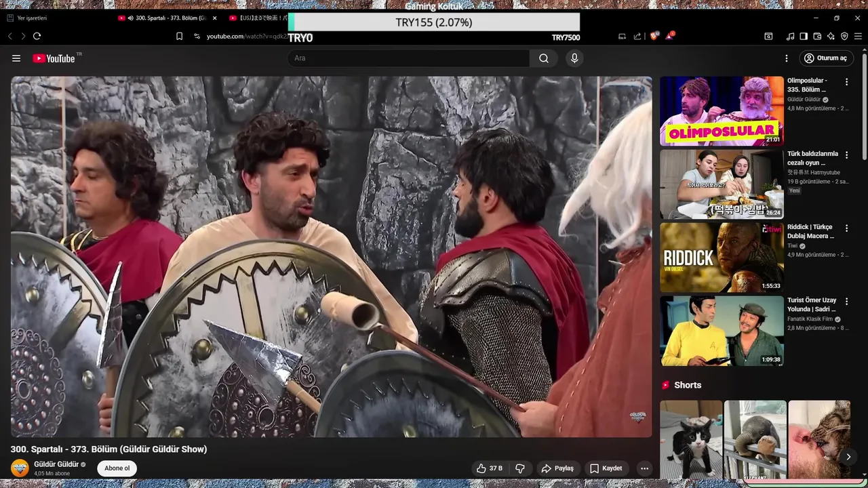Open Leo AI sparkle icon
868x488 pixels.
coord(831,36)
